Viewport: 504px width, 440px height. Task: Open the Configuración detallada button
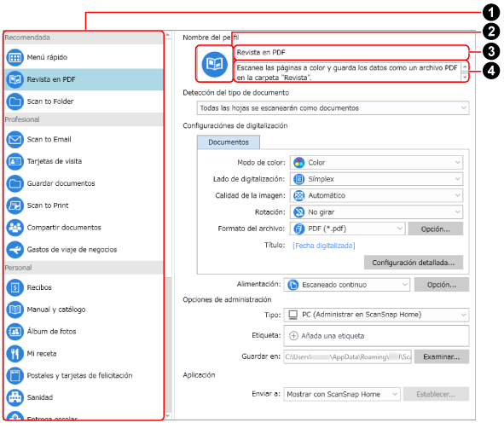414,263
